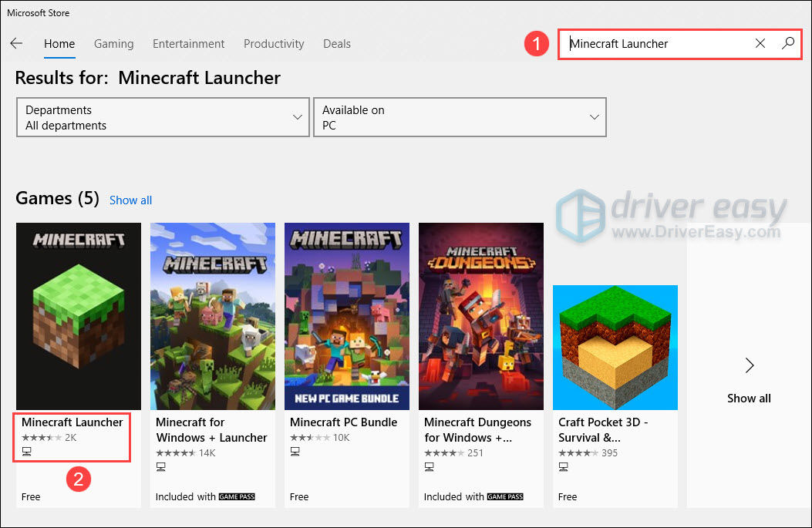Click the 14K star rating
This screenshot has width=812, height=528.
(x=185, y=453)
